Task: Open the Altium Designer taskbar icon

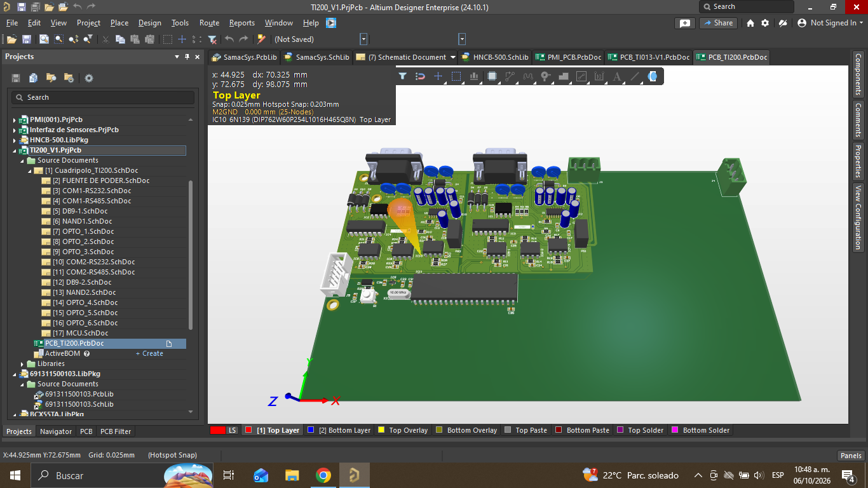Action: [x=354, y=475]
